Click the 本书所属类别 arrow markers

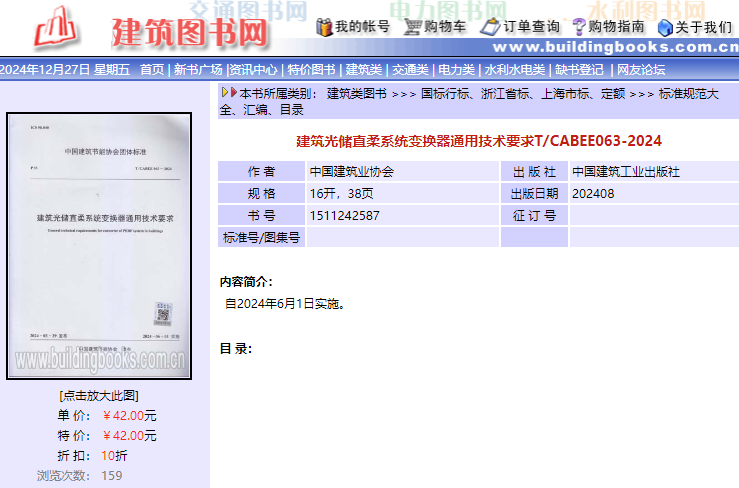coord(229,92)
